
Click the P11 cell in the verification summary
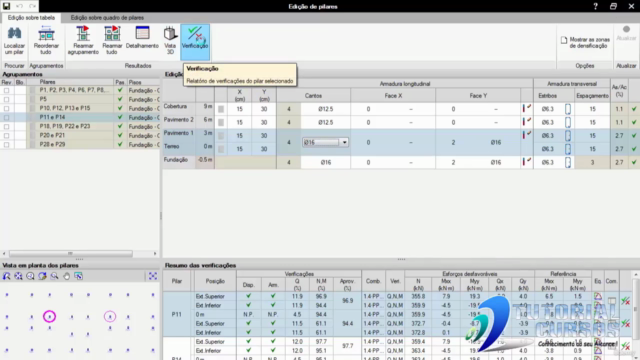click(176, 314)
